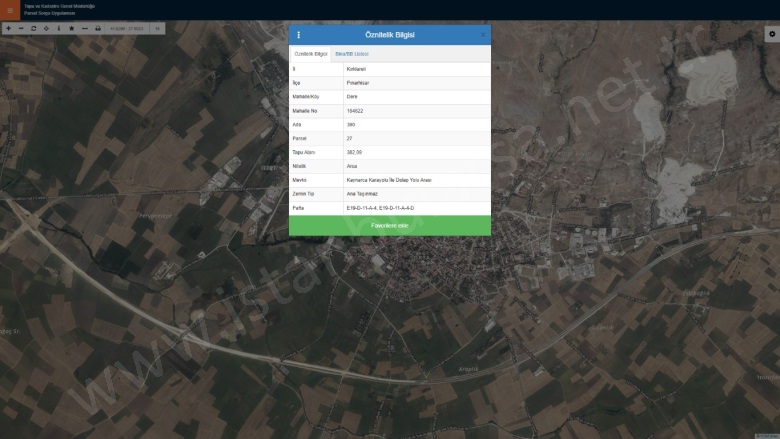Close the Öznitelik Bilgisi dialog
The height and width of the screenshot is (439, 780).
click(482, 35)
